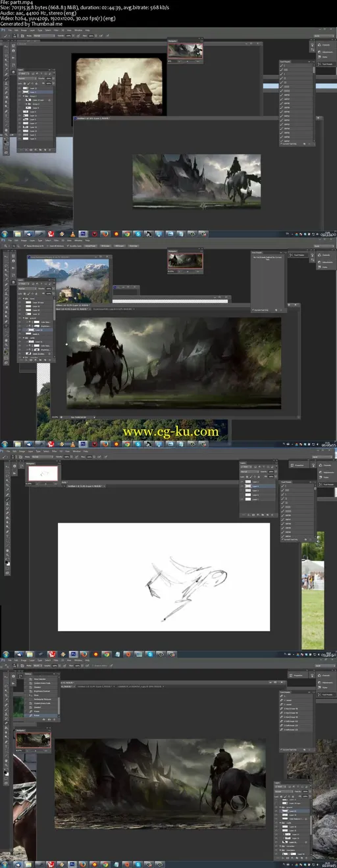Screen dimensions: 337x868
Task: Open Adjustments dock button in rocks-photo screenshot
Action: [x=326, y=683]
